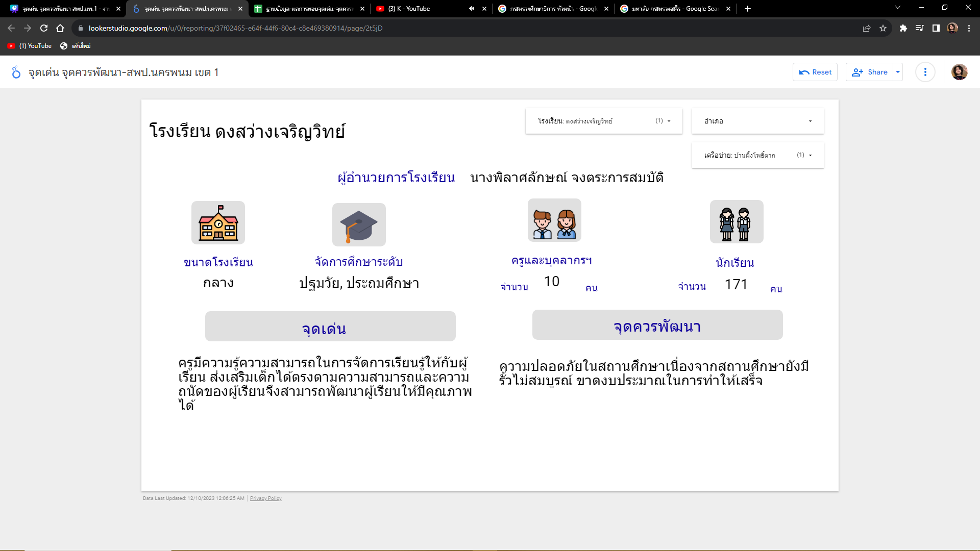Open the โรงเรียน filter dropdown
Screen dimensions: 980x551
(x=604, y=121)
